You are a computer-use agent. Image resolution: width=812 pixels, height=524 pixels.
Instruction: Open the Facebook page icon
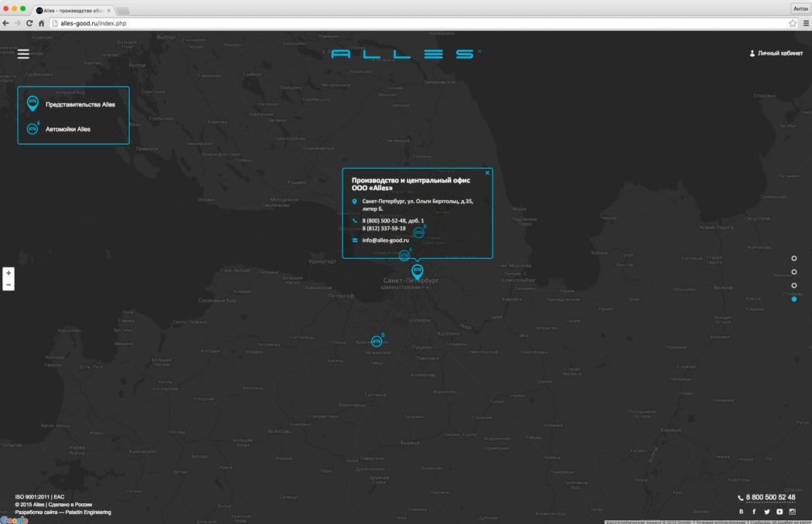[x=754, y=512]
